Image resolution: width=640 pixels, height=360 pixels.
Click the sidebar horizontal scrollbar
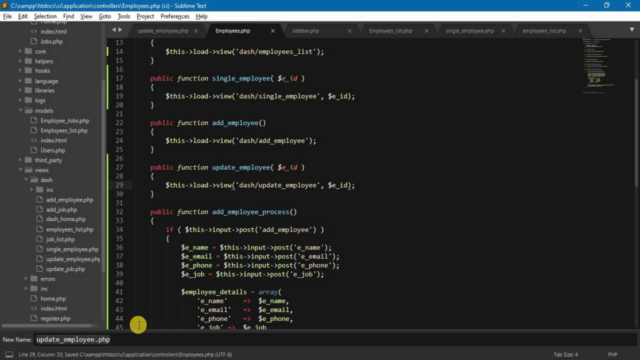47,326
